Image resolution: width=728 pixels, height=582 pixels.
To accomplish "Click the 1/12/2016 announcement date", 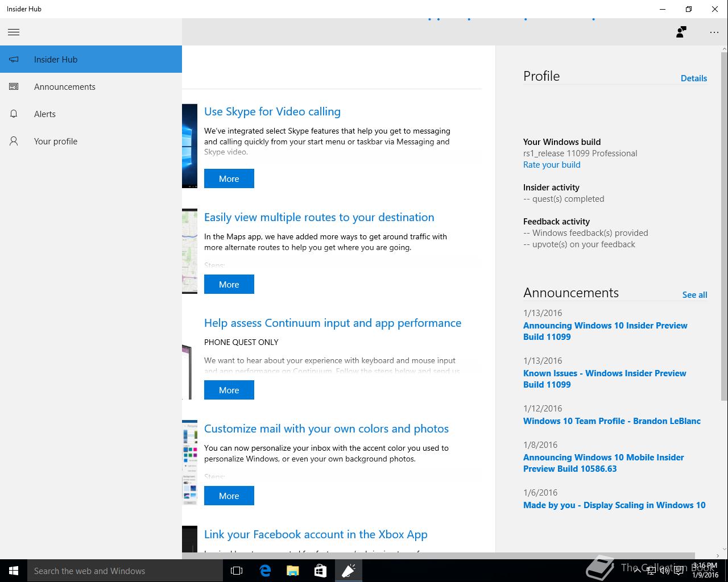I will 543,409.
